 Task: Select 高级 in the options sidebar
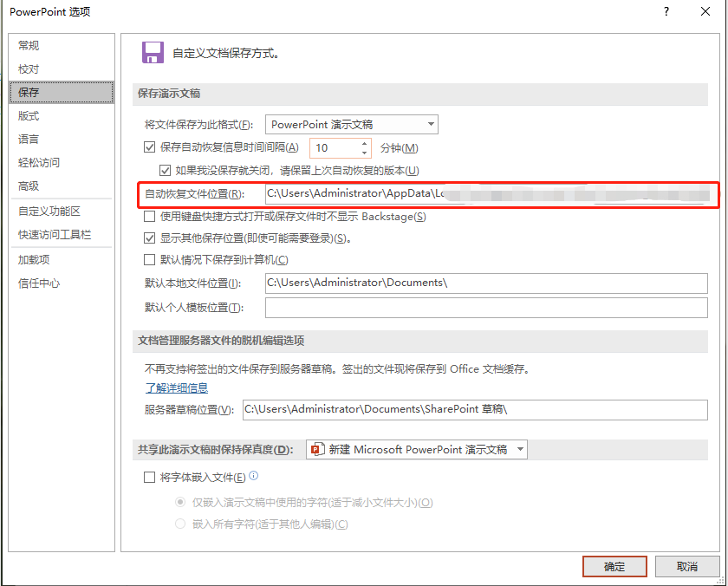[62, 186]
